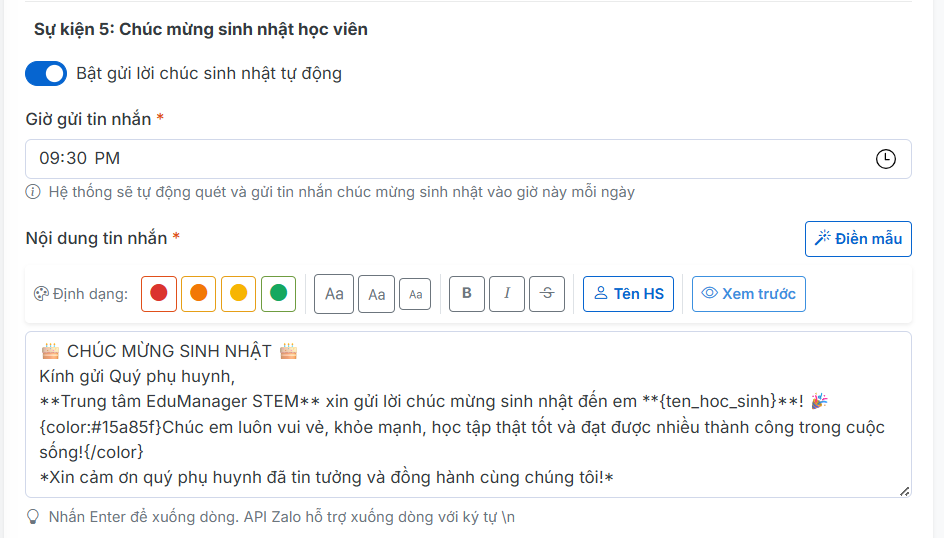Screen dimensions: 944x538
Task: Select the orange text color swatch
Action: coord(199,294)
